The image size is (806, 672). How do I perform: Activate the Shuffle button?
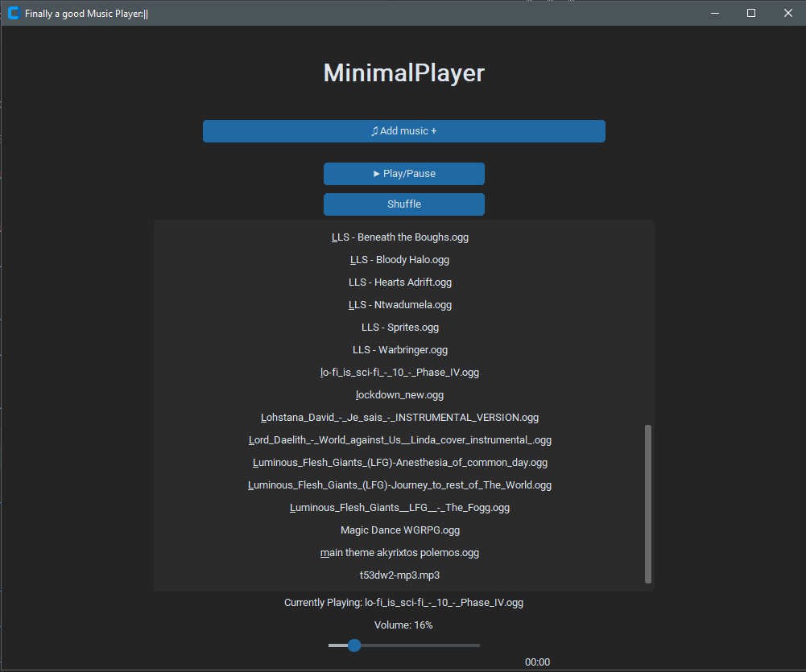tap(403, 204)
